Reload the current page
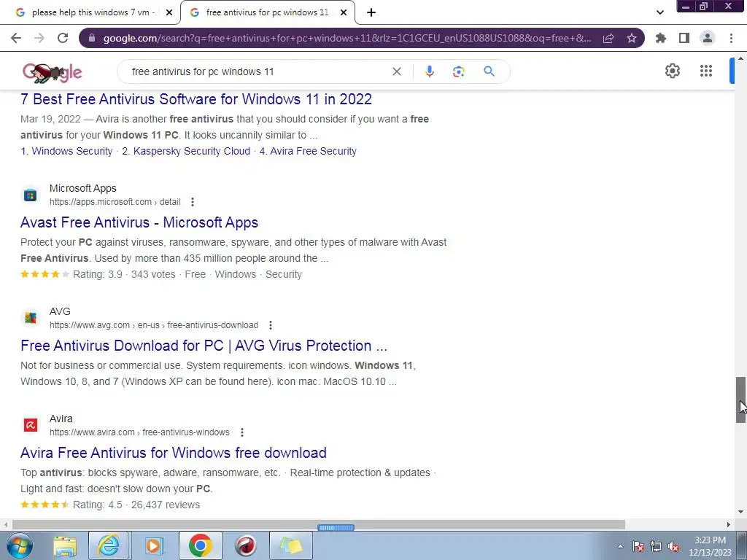The width and height of the screenshot is (747, 560). pos(63,38)
